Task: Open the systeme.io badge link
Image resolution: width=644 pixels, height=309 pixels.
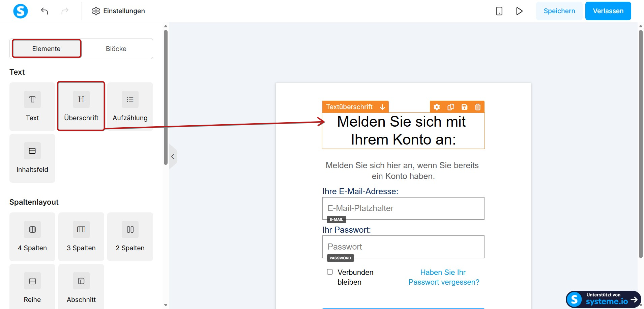Action: 603,299
